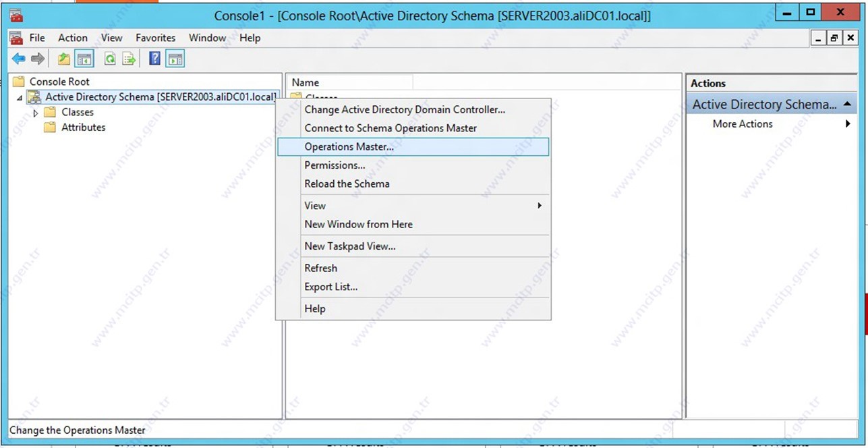Minimize the Console1 window
Viewport: 868px width, 448px height.
pos(787,12)
